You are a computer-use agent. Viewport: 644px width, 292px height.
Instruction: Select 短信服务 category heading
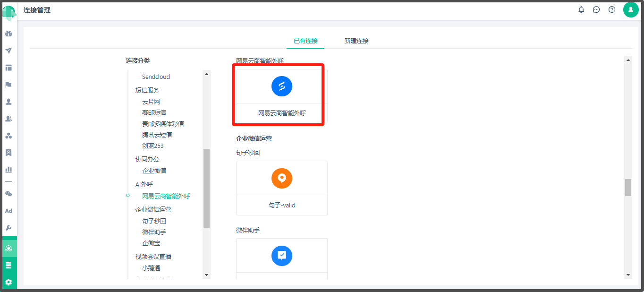(147, 90)
